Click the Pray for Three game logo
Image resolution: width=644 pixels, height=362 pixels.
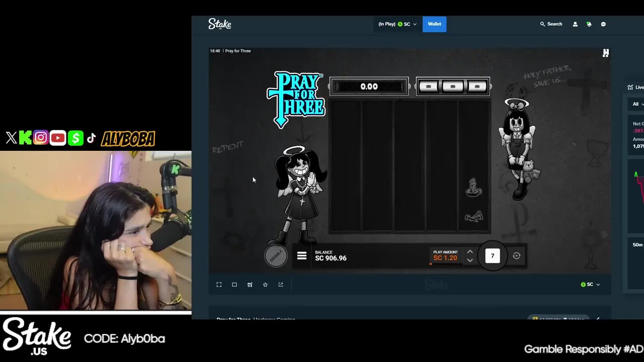click(296, 100)
